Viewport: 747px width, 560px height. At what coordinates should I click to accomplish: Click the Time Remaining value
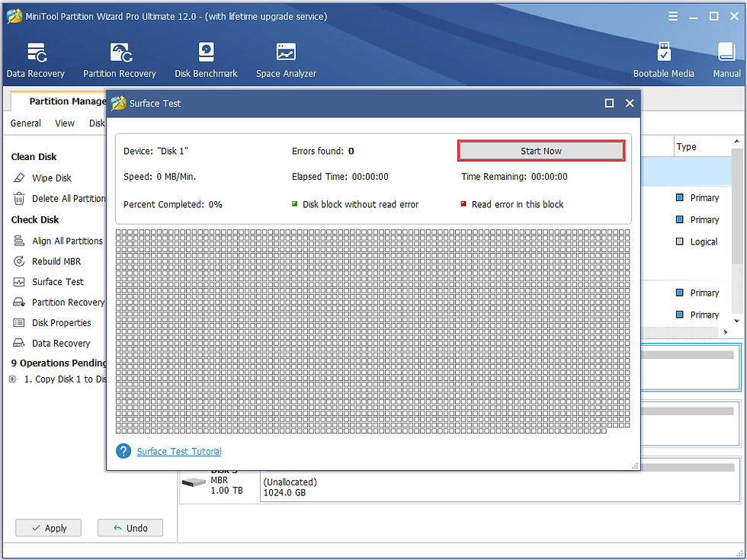click(550, 177)
